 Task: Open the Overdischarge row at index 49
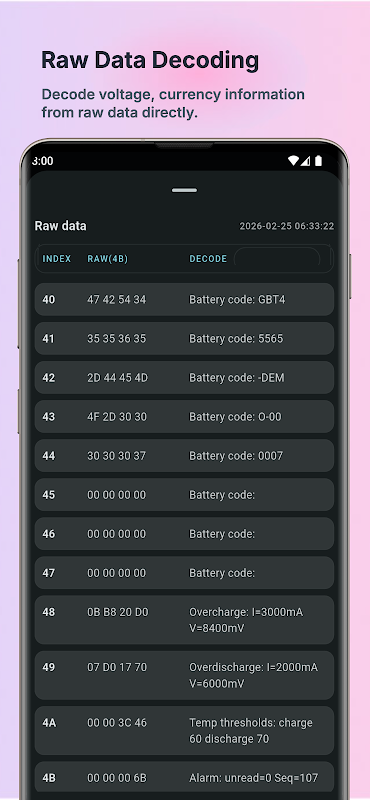click(x=184, y=675)
